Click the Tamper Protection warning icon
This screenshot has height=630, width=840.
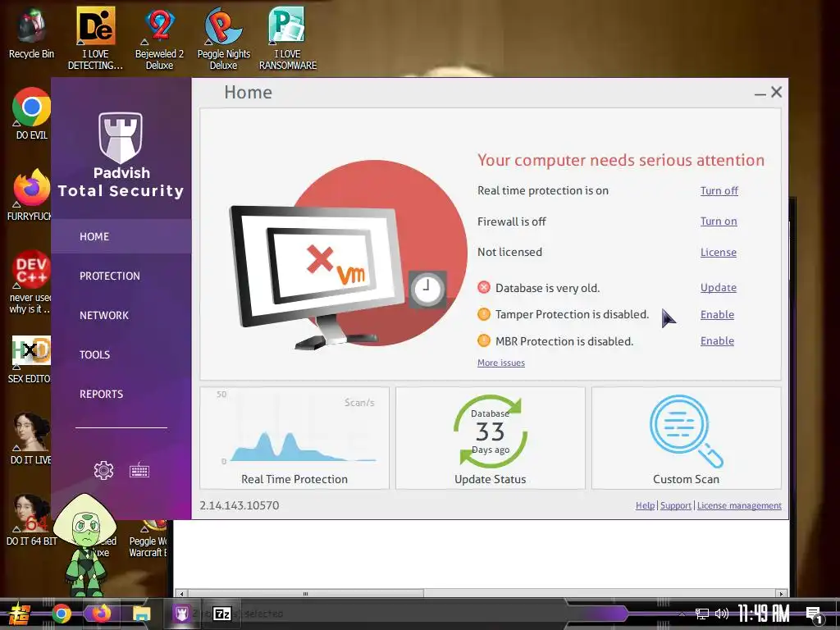(484, 314)
